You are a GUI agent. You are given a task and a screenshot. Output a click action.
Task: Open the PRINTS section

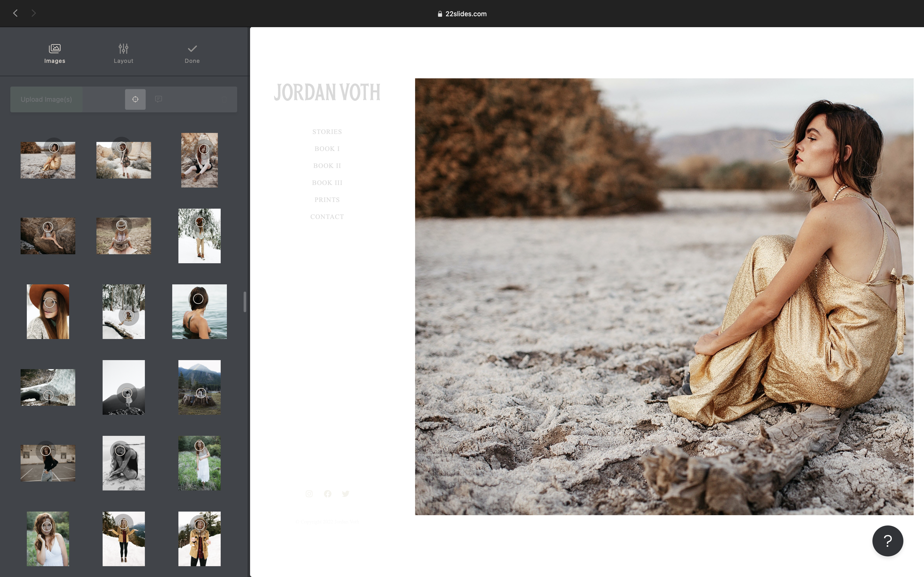pyautogui.click(x=327, y=199)
